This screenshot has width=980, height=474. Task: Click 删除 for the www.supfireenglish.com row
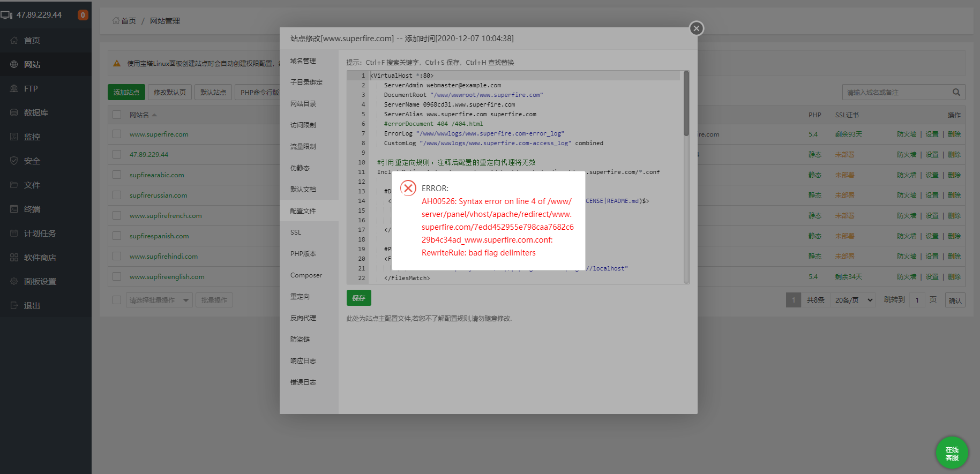click(x=954, y=277)
